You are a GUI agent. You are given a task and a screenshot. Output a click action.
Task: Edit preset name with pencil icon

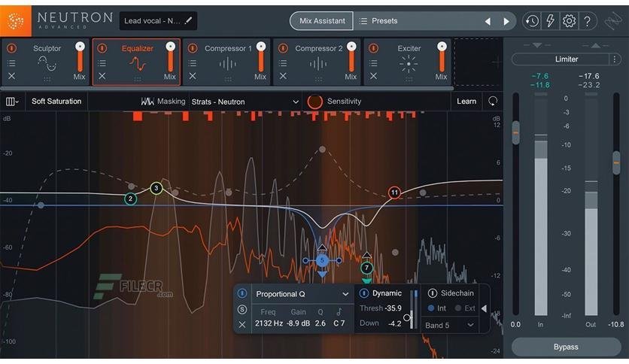pyautogui.click(x=188, y=20)
